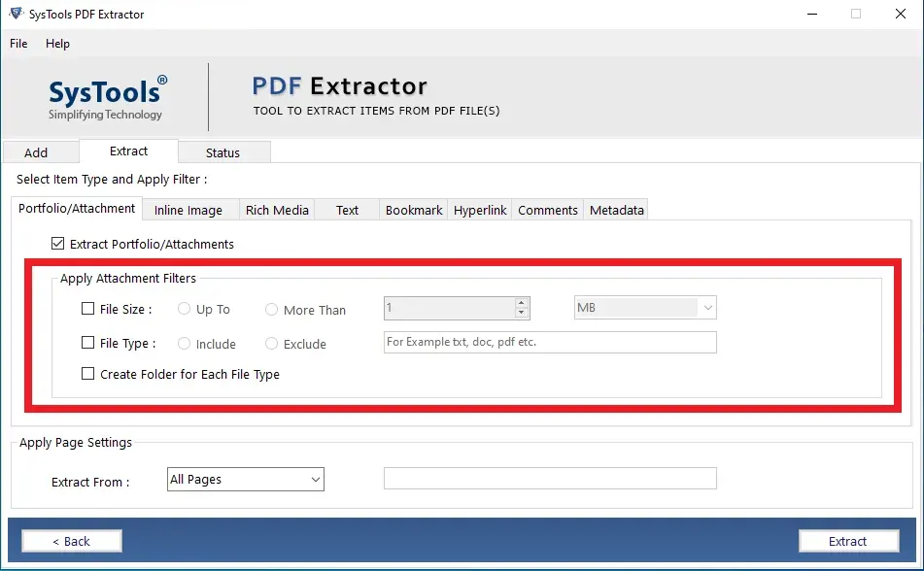Choose the Include radio option
This screenshot has height=571, width=924.
click(x=184, y=344)
